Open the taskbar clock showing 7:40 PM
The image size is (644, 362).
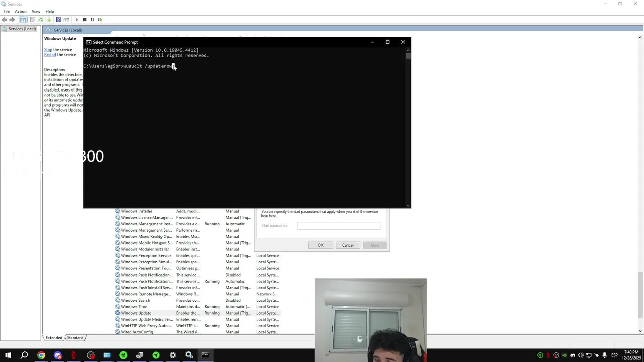pos(631,355)
